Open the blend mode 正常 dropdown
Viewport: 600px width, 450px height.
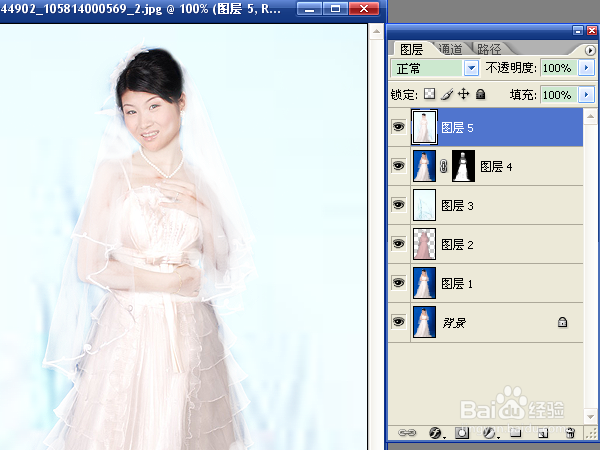pos(471,68)
